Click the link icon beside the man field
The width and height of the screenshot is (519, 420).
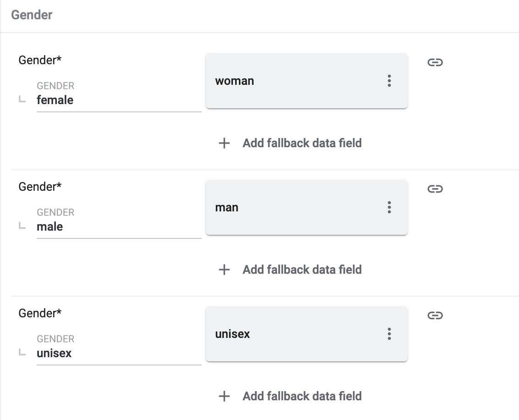[x=435, y=189]
